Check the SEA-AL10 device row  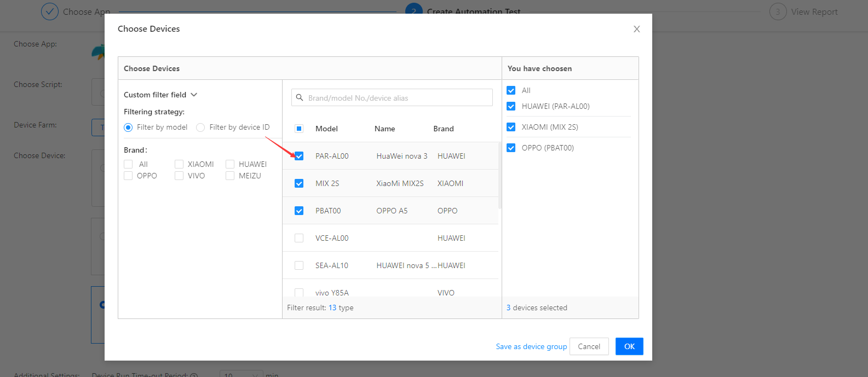[299, 265]
